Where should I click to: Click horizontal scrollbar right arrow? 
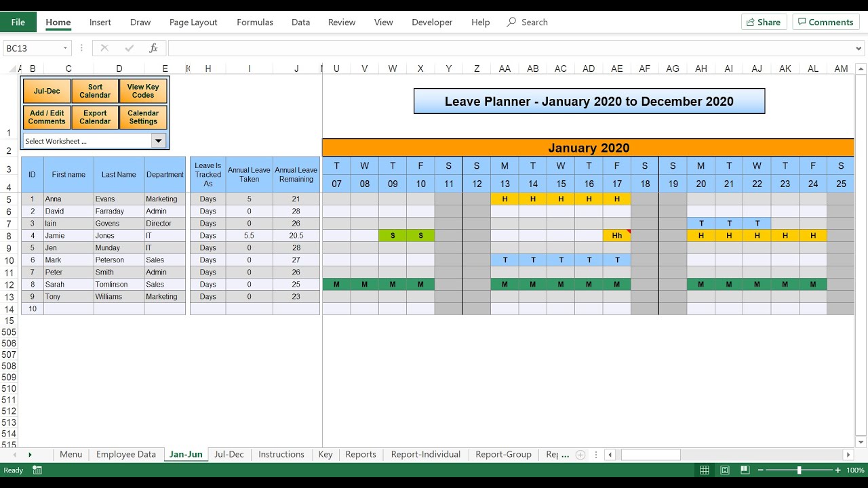pos(848,455)
